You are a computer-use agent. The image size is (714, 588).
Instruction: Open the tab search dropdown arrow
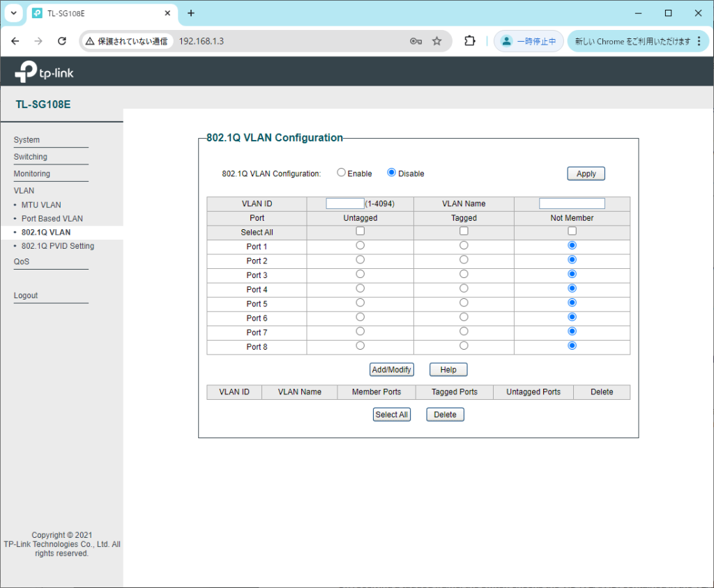(13, 13)
